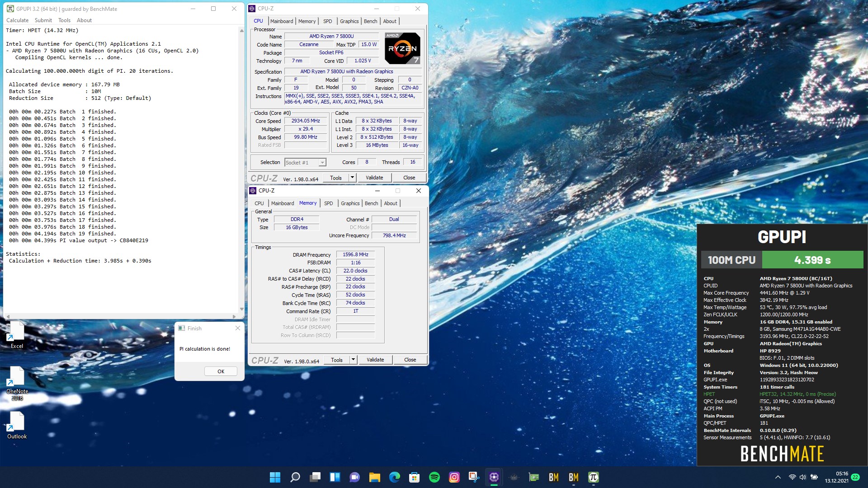Switch to Mainboard tab in upper CPU-Z window
Viewport: 868px width, 488px height.
click(x=282, y=21)
